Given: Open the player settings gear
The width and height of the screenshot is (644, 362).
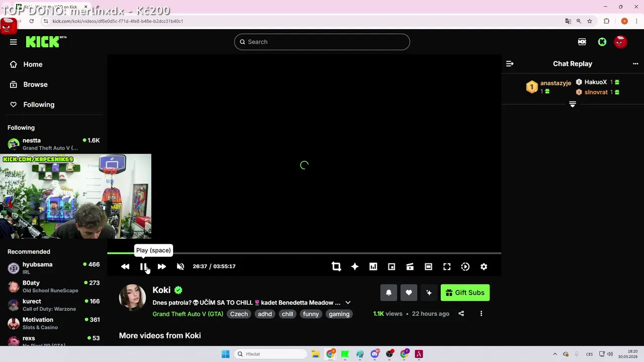Looking at the screenshot, I should pos(484,266).
